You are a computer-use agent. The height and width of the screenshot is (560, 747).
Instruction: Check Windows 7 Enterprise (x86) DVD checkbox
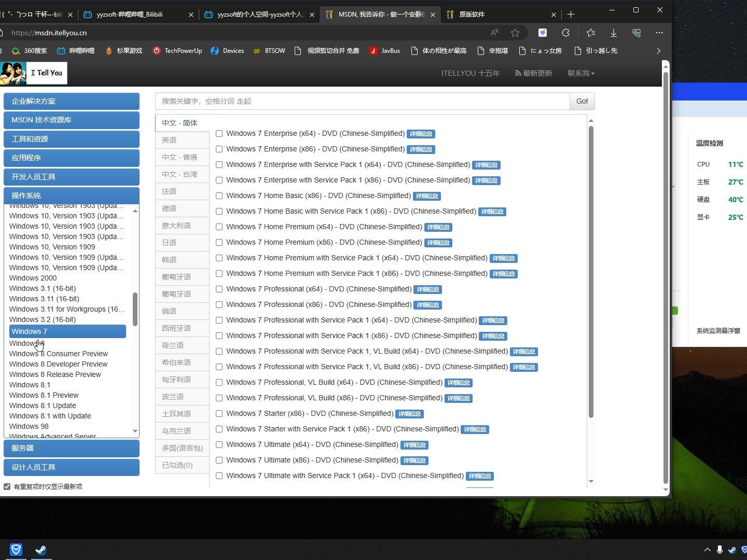(219, 149)
